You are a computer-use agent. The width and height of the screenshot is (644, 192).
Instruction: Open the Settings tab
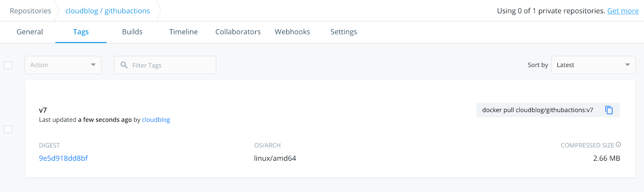pos(344,32)
